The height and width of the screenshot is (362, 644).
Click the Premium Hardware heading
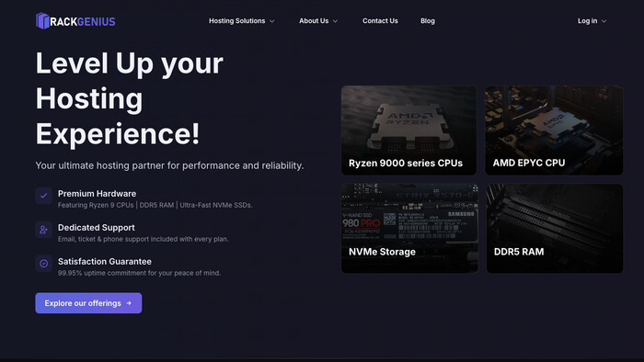coord(97,194)
